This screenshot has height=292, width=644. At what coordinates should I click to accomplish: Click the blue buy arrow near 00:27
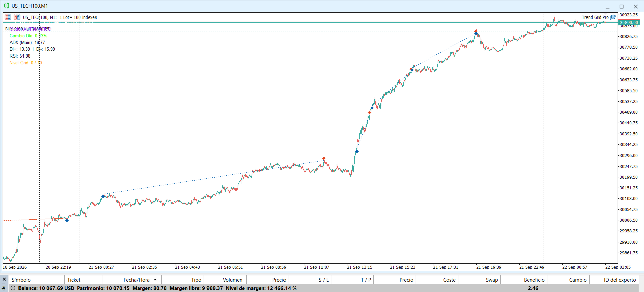[103, 196]
